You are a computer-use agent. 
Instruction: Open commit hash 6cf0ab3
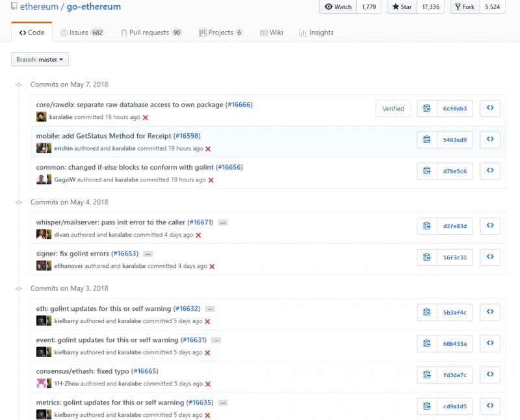click(455, 109)
